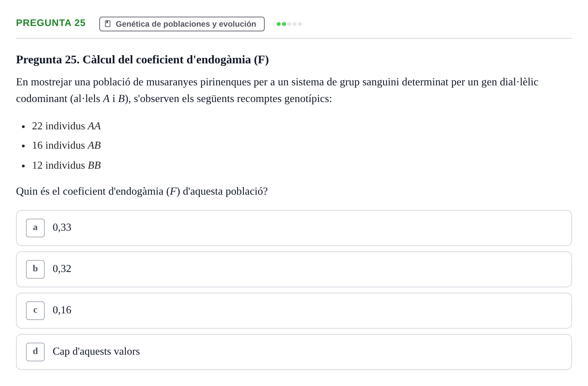This screenshot has height=386, width=588.
Task: Open the Genética de poblaciones y evolución tag
Action: pos(182,24)
